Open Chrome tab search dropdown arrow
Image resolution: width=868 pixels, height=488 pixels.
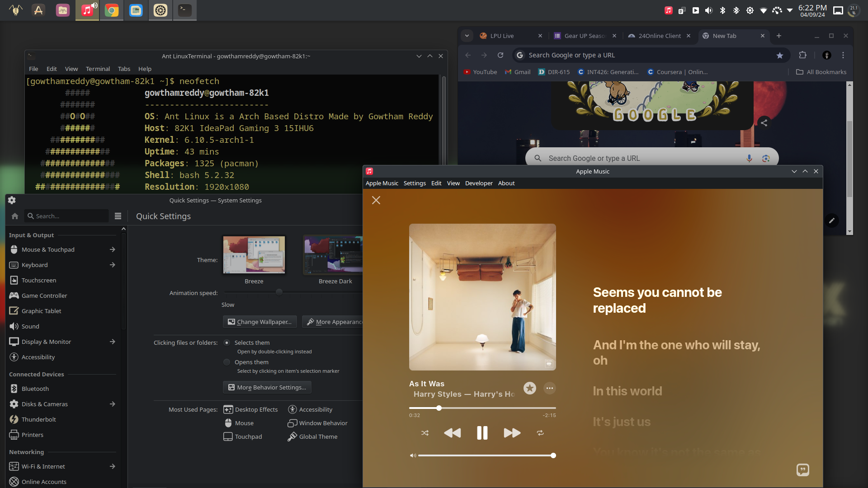(467, 36)
